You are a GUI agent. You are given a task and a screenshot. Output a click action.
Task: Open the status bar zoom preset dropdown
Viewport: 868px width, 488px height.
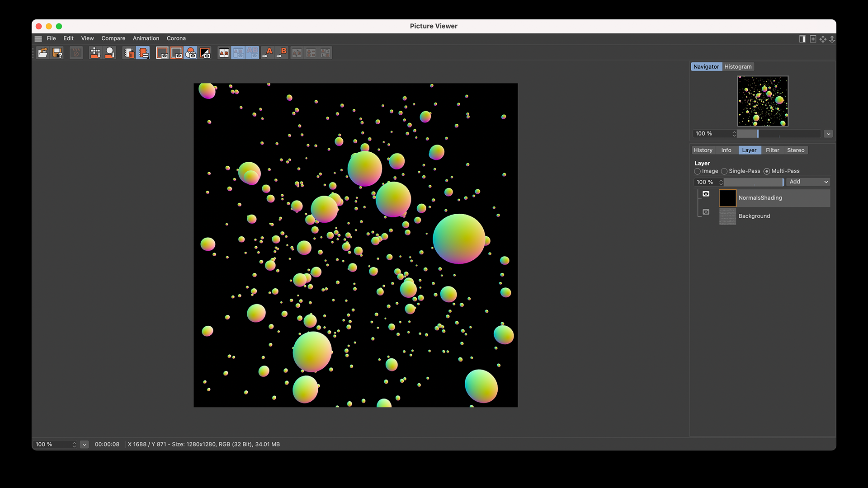click(85, 445)
